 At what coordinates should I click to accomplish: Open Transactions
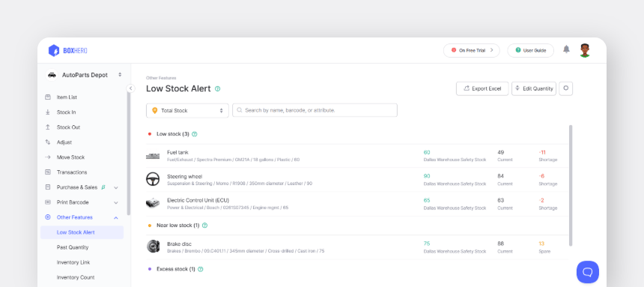[x=72, y=172]
